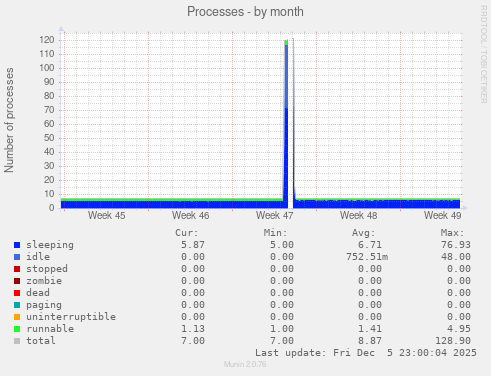Click the 'idle' legend label

click(38, 257)
